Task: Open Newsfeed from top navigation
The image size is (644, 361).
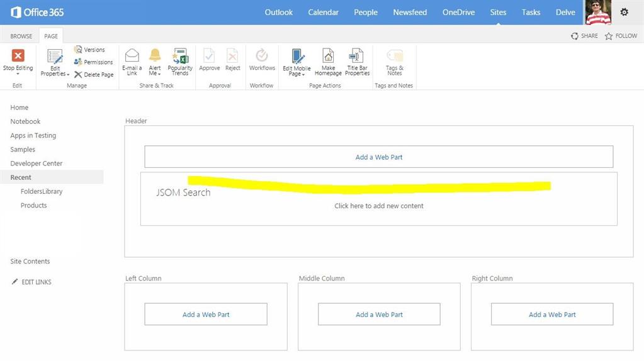Action: tap(410, 13)
